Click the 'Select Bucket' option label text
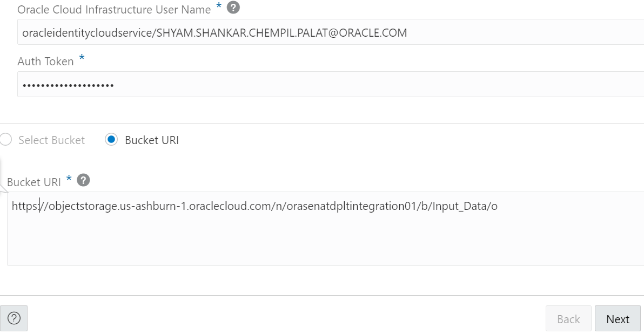Viewport: 644px width, 334px height. pyautogui.click(x=51, y=140)
